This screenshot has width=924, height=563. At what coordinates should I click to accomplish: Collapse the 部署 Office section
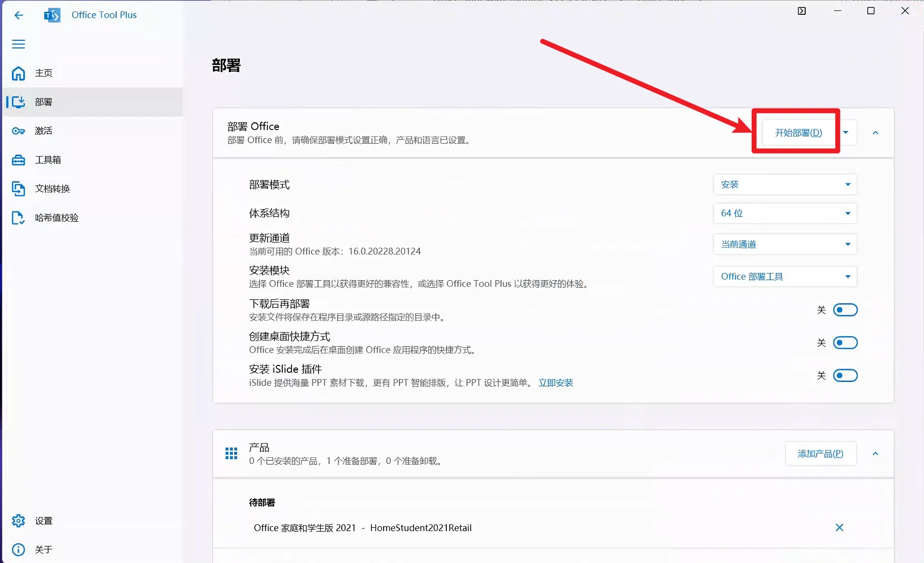pyautogui.click(x=876, y=133)
